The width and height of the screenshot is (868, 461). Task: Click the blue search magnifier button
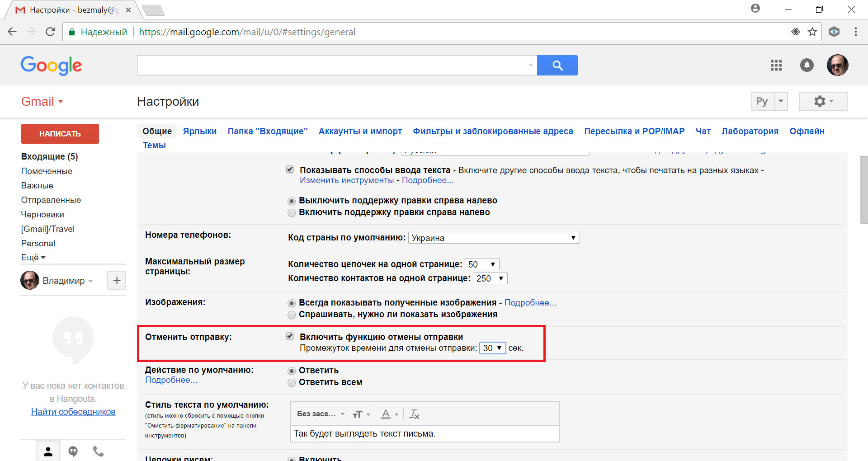557,66
